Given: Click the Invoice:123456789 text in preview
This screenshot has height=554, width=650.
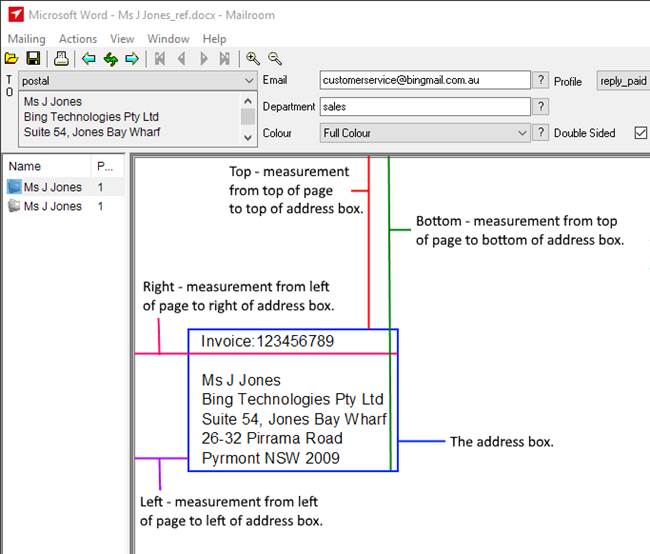Looking at the screenshot, I should point(267,341).
